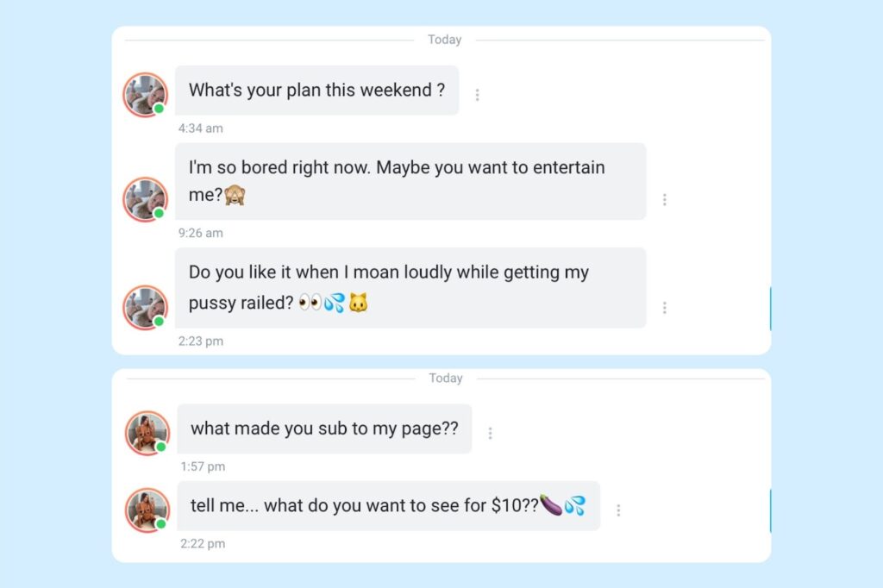Click the three-dot menu for the 2:23 pm message

(x=664, y=307)
